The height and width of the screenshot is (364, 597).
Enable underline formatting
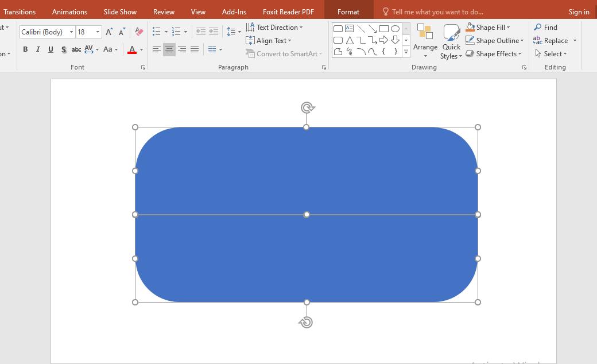pyautogui.click(x=51, y=49)
